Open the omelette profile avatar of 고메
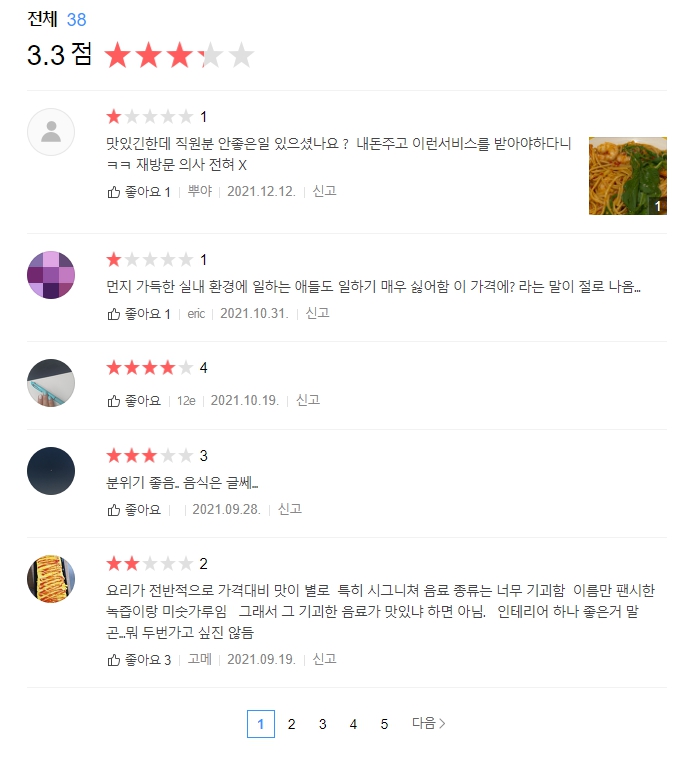 [x=51, y=579]
